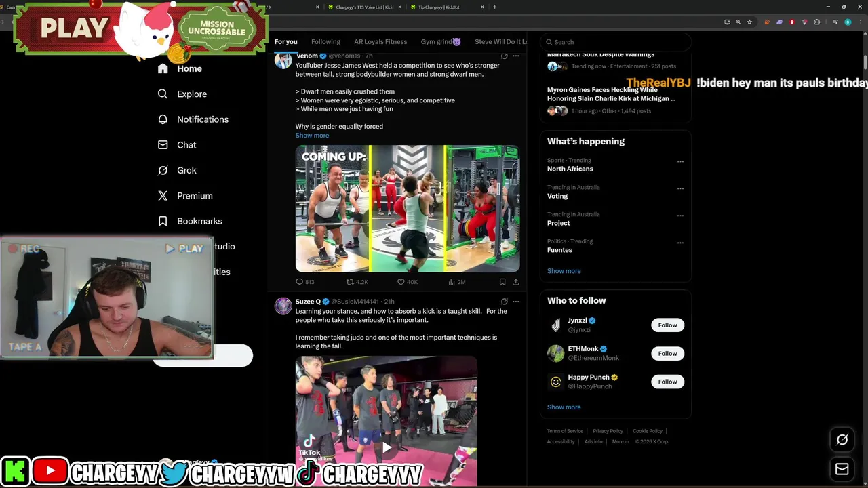Ask Grok about venom's post
The width and height of the screenshot is (868, 488).
(x=504, y=56)
